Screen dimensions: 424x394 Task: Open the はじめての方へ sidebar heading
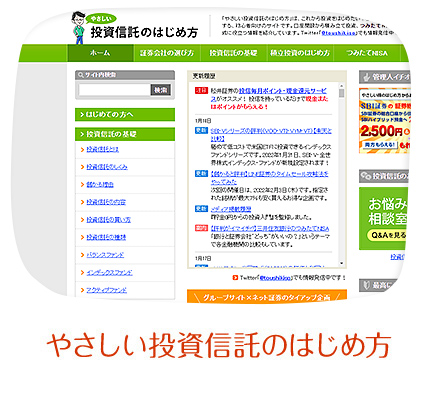click(125, 114)
